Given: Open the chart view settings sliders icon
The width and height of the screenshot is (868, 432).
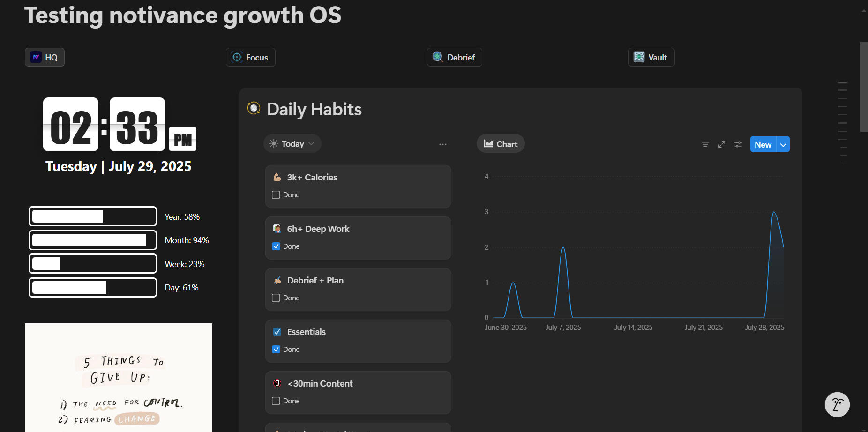Looking at the screenshot, I should (738, 144).
